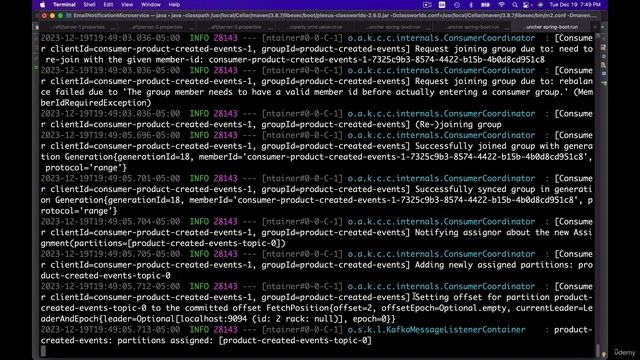Click the date and time Tue Dec 19
Viewport: 640px width, 360px height.
tap(575, 5)
